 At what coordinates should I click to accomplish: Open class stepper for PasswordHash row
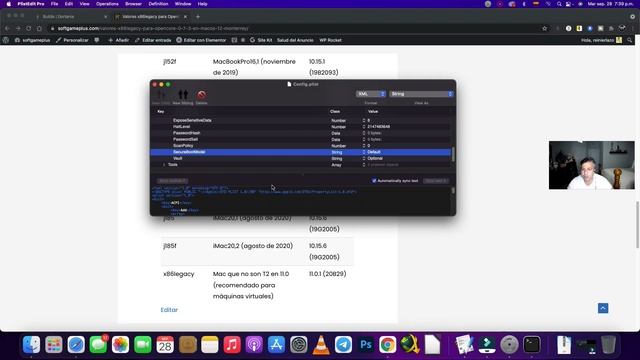364,133
